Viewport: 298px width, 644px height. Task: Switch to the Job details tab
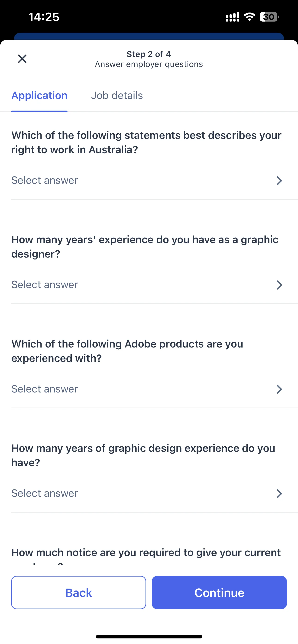(117, 96)
